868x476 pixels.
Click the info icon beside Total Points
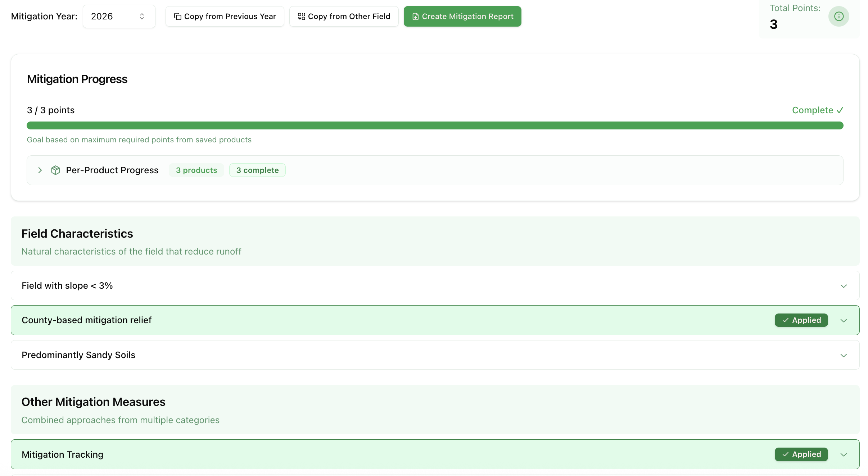click(838, 17)
